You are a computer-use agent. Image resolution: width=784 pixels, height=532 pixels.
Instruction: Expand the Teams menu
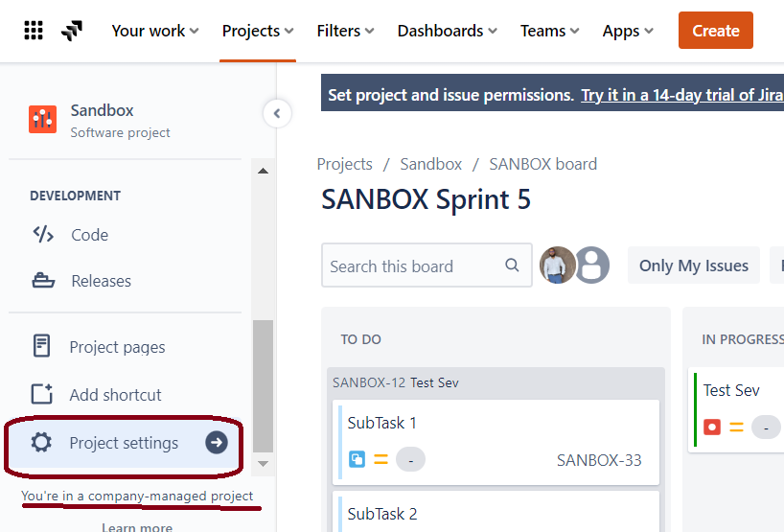pyautogui.click(x=549, y=31)
